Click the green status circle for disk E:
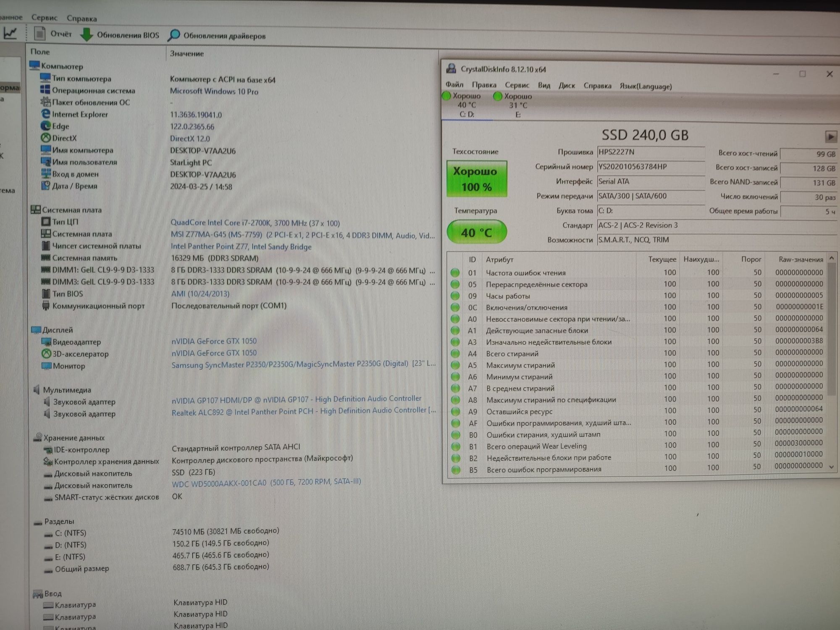The height and width of the screenshot is (630, 840). click(x=498, y=97)
